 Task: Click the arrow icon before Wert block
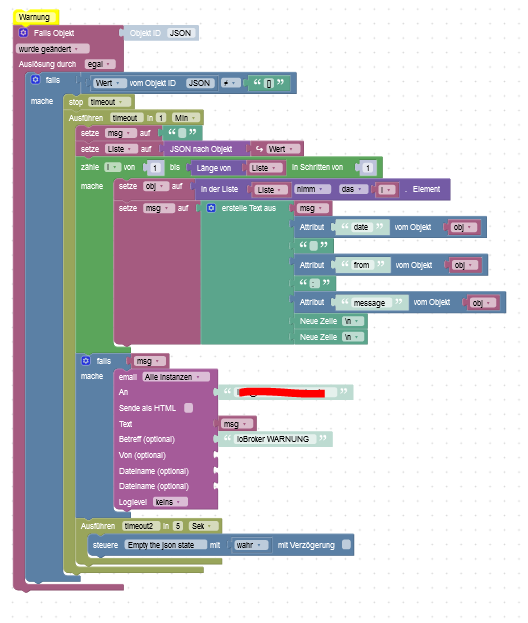(x=259, y=149)
